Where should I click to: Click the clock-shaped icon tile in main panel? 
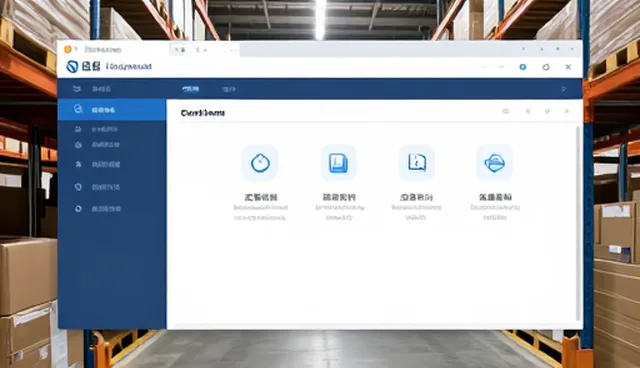point(260,163)
